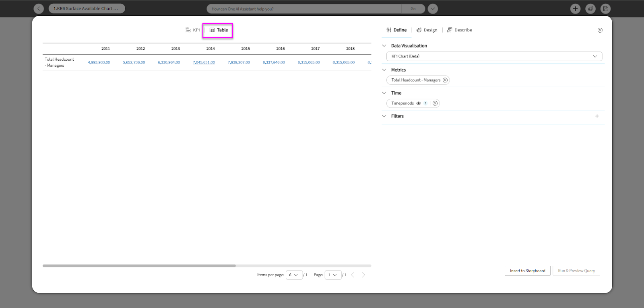The width and height of the screenshot is (644, 308).
Task: Switch to the KPI view
Action: (x=192, y=30)
